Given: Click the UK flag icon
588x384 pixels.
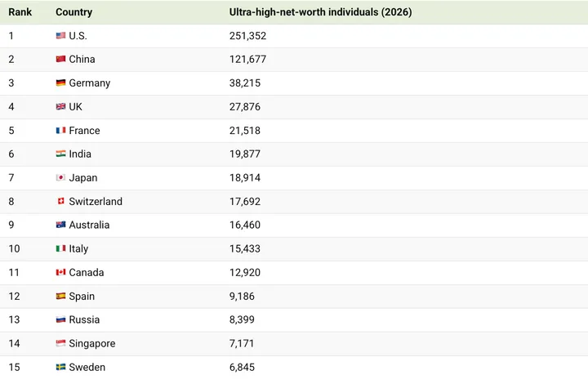Looking at the screenshot, I should (60, 107).
